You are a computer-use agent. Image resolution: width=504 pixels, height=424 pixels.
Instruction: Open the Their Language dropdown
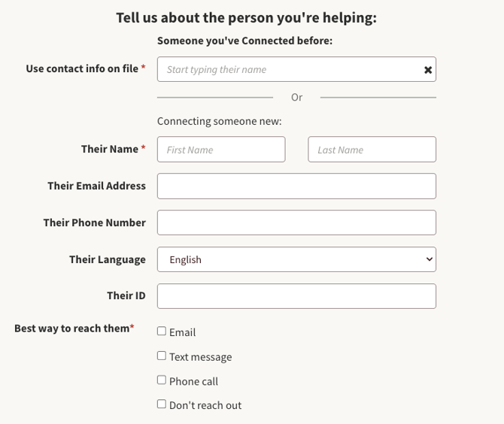[x=296, y=259]
